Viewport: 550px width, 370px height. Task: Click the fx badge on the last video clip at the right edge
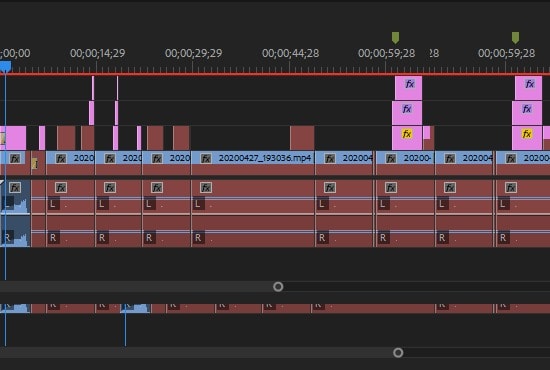coord(511,159)
